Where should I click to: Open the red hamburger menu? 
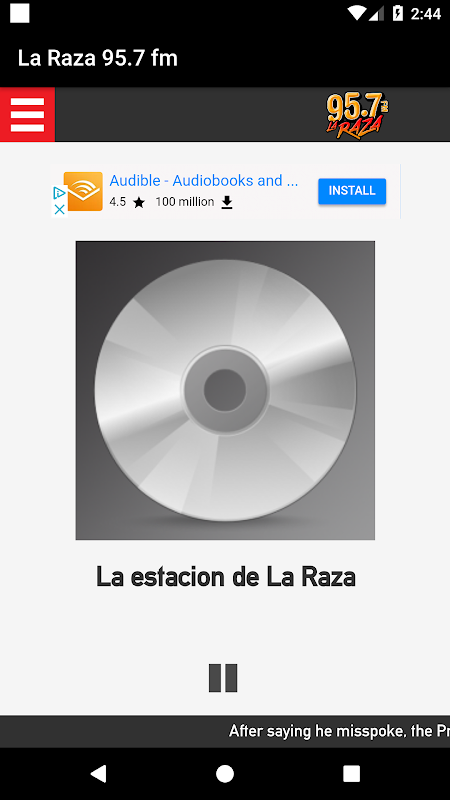(x=28, y=114)
